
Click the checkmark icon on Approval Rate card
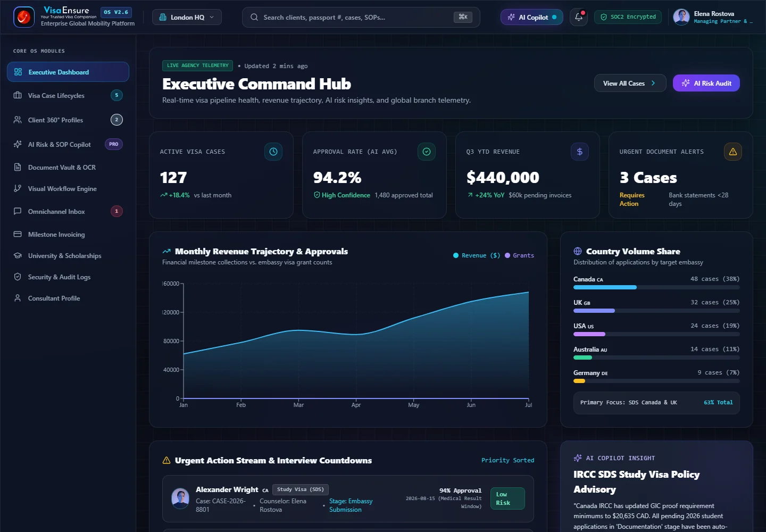pyautogui.click(x=427, y=152)
